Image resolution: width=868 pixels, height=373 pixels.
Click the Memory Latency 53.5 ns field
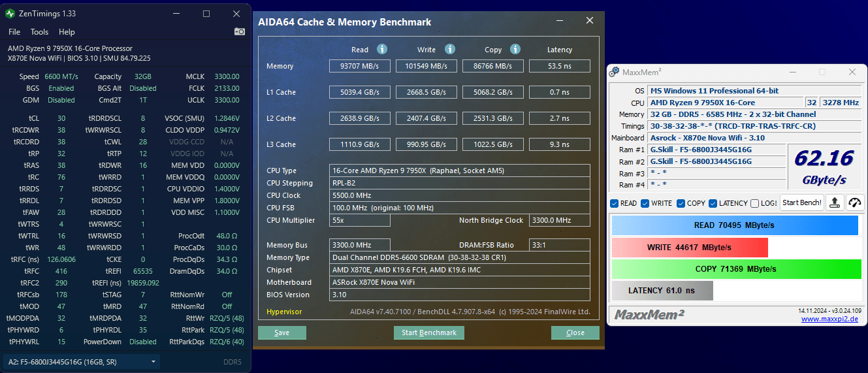[x=559, y=66]
